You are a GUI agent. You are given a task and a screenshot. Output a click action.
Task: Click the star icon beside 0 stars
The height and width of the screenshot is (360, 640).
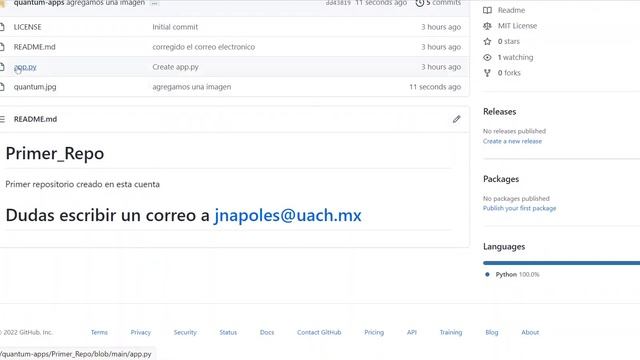(487, 41)
